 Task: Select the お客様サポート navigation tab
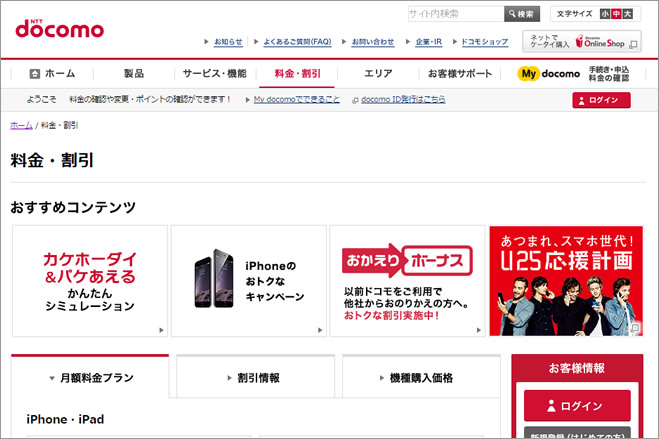click(x=460, y=74)
